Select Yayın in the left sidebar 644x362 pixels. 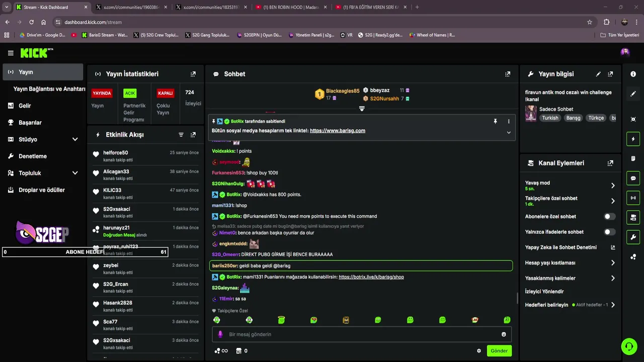tap(43, 72)
